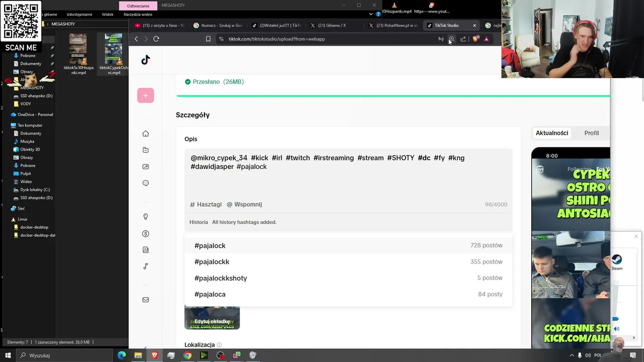Open Udostępnianie menu in File Explorer

[79, 14]
